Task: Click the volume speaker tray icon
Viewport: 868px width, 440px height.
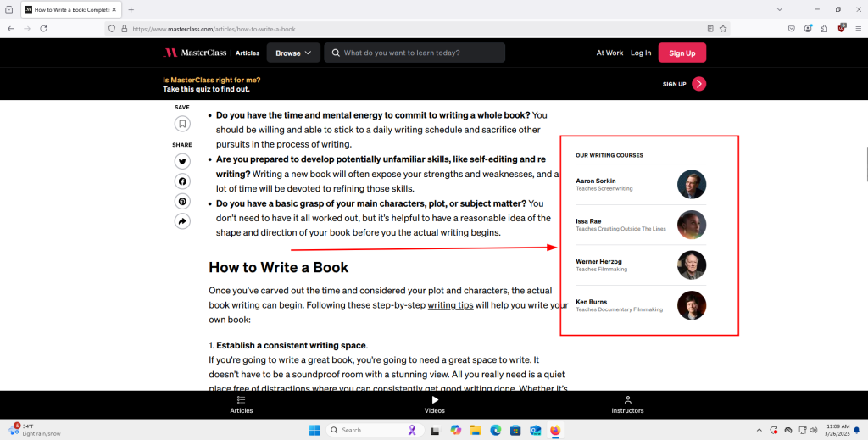Action: click(x=814, y=430)
